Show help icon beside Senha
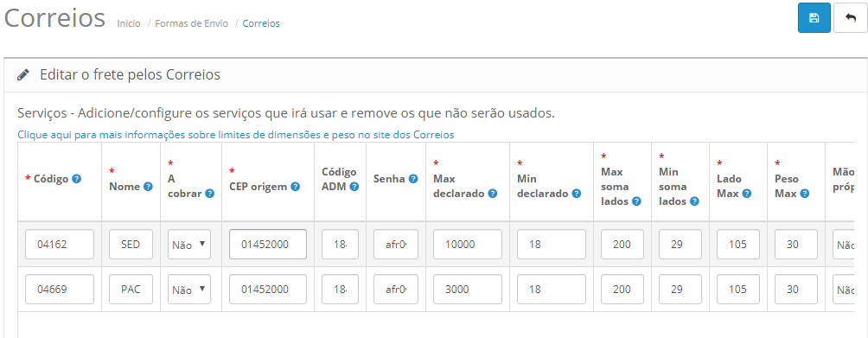Image resolution: width=868 pixels, height=338 pixels. coord(413,179)
